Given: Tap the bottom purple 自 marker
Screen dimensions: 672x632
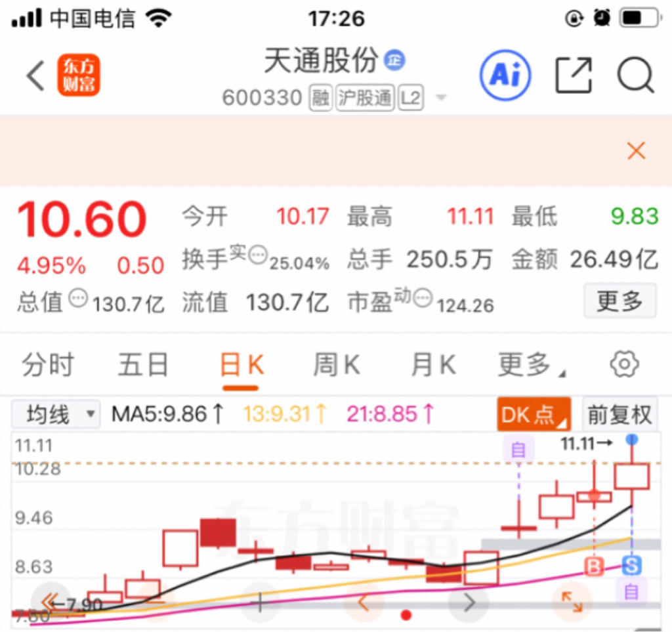Looking at the screenshot, I should pyautogui.click(x=632, y=592).
